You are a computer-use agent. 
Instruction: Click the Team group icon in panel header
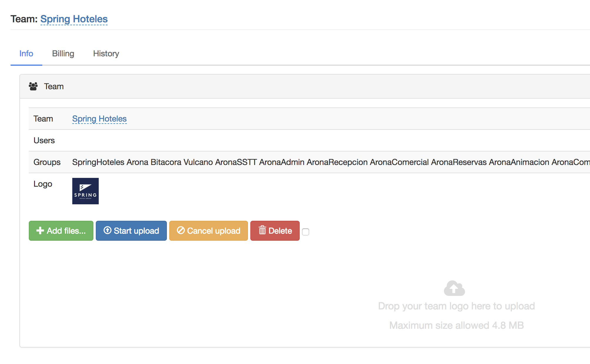33,86
